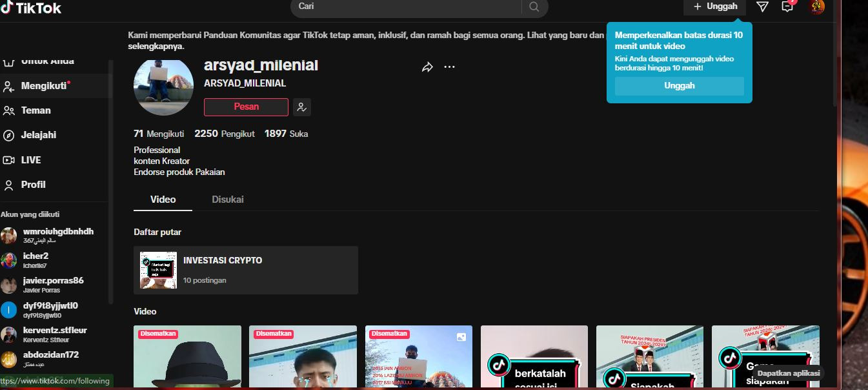The height and width of the screenshot is (390, 868).
Task: Focus the Cari search field
Action: (x=407, y=6)
